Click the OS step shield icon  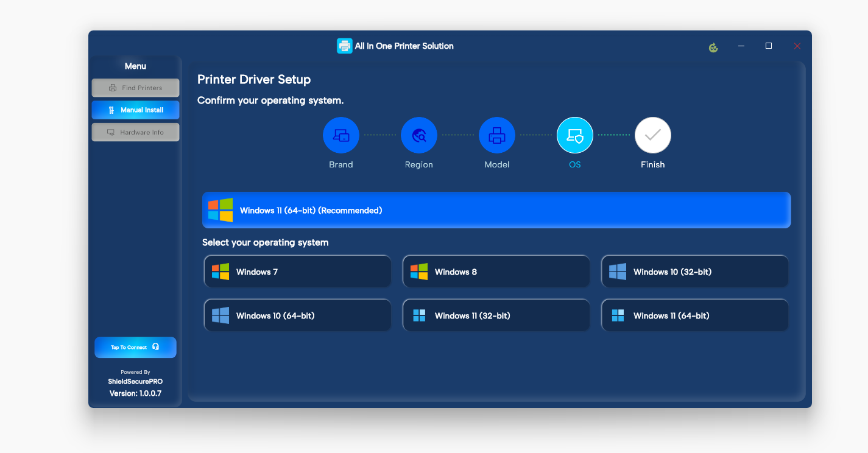[575, 135]
